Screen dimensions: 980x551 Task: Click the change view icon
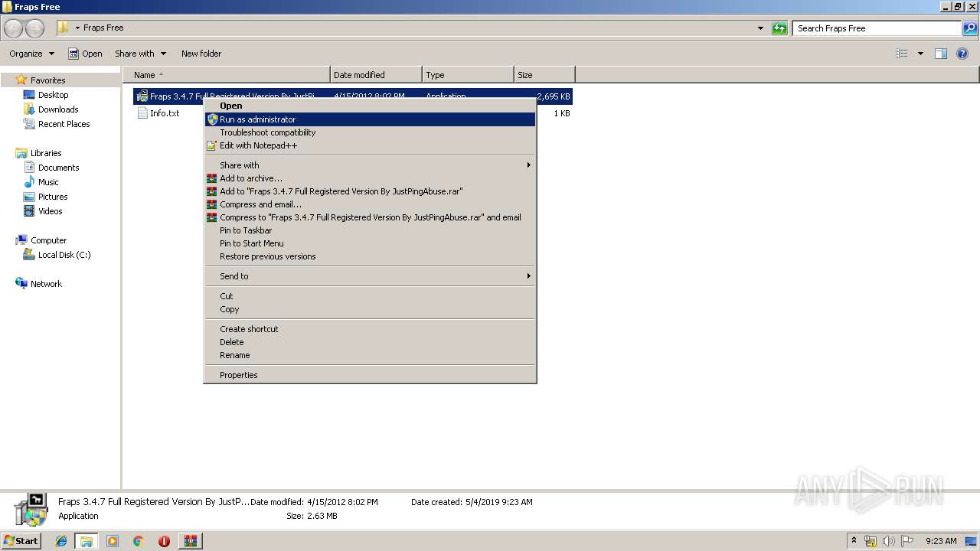tap(902, 54)
